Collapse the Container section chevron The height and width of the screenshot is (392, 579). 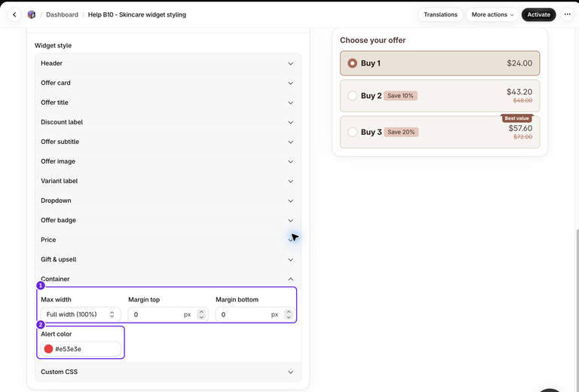(x=290, y=279)
